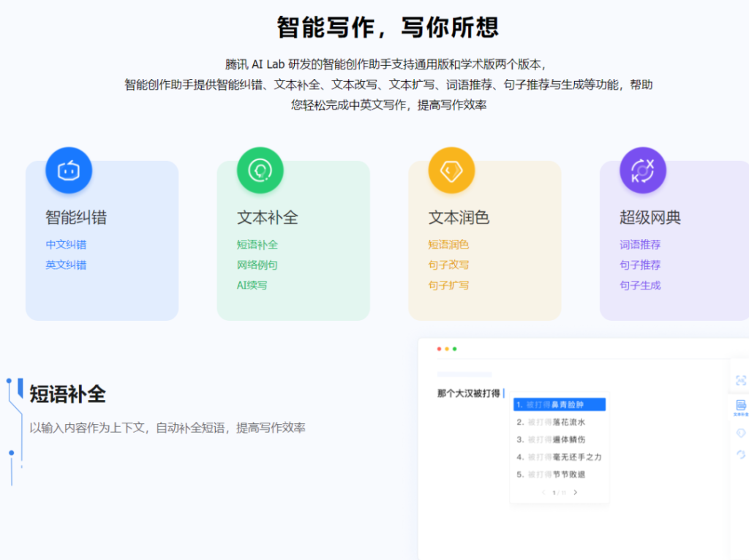Click the orange 文本润色 tag icon

(451, 170)
